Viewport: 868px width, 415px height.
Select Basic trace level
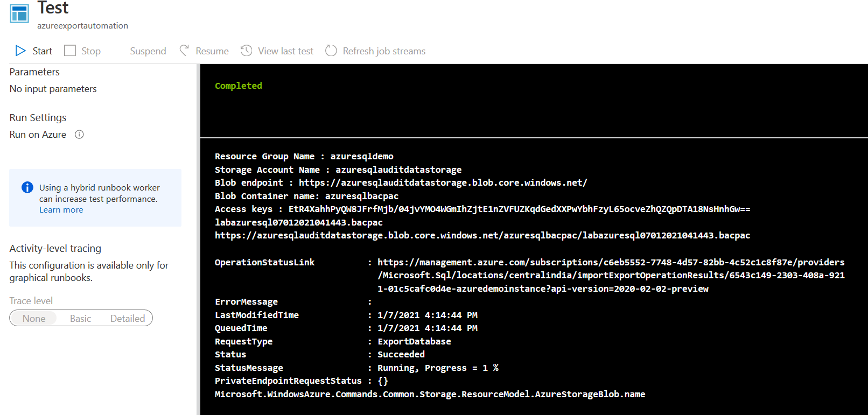81,319
